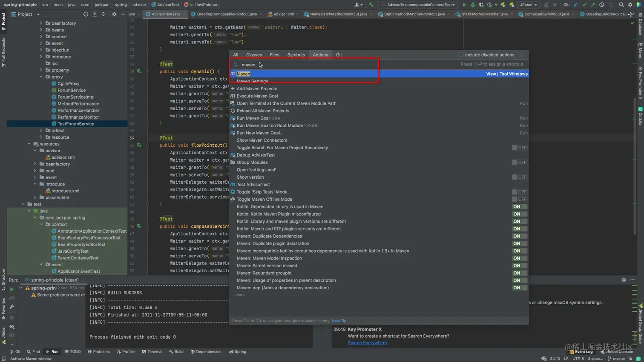Switch search popup to Symbols tab
This screenshot has width=644, height=362.
[x=296, y=55]
